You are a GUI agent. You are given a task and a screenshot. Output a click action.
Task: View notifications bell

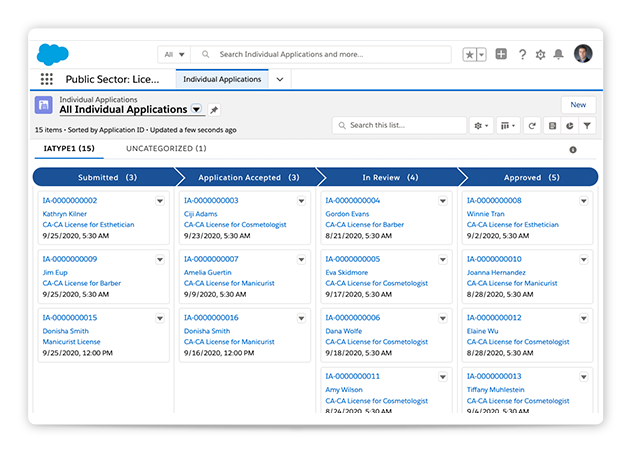coord(560,54)
